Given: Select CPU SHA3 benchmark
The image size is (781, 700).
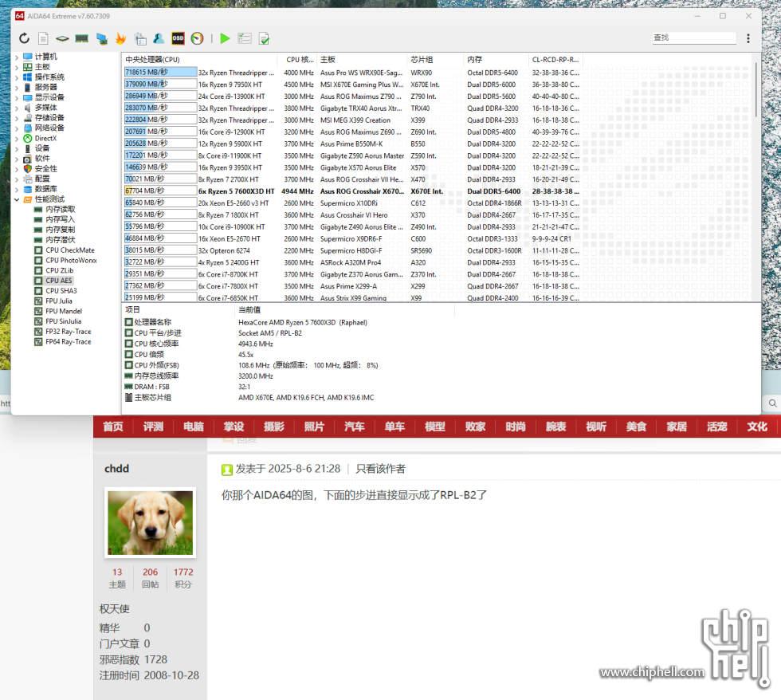Looking at the screenshot, I should pos(61,291).
